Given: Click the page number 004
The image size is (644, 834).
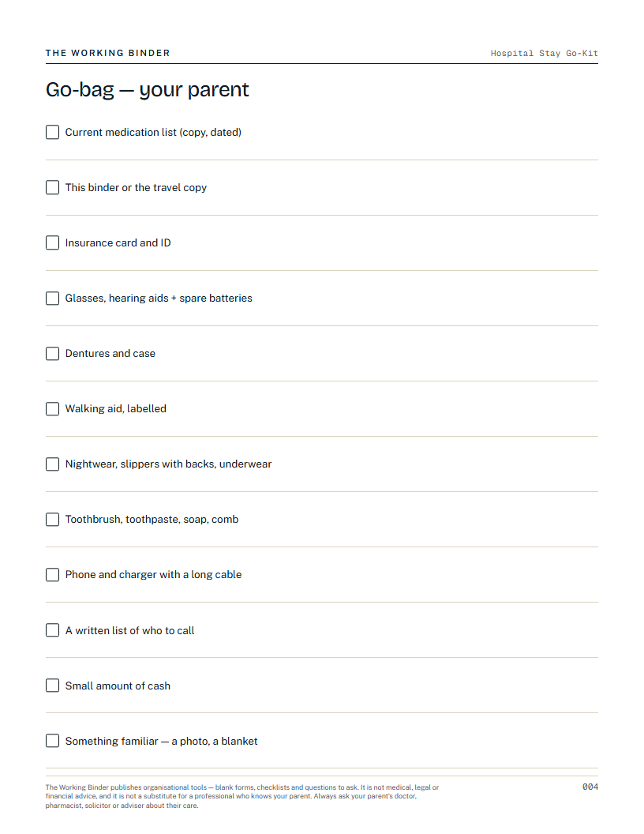Looking at the screenshot, I should click(590, 787).
